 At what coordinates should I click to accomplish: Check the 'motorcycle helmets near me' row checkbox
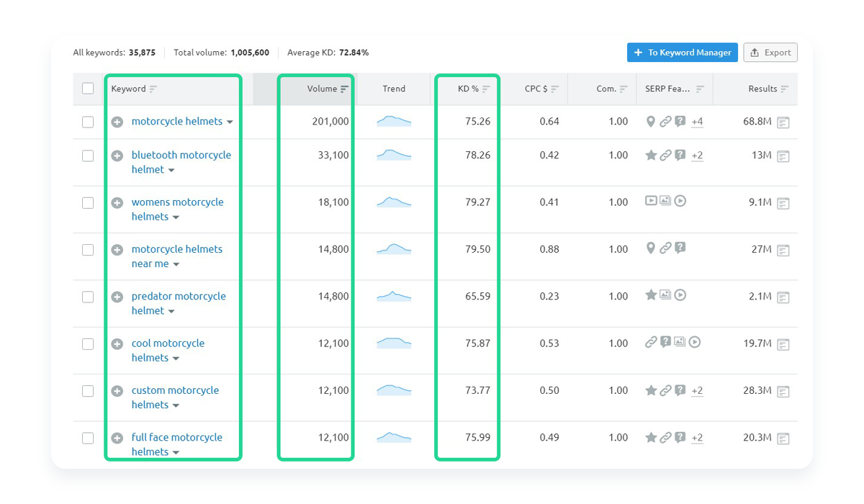pos(88,250)
